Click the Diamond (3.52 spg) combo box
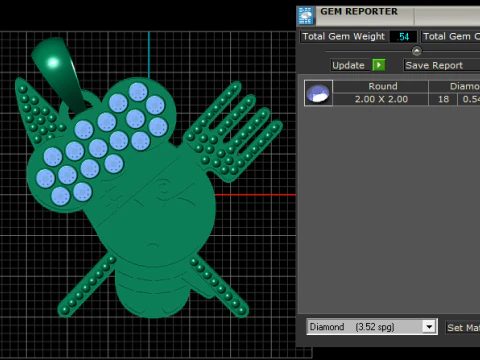This screenshot has width=480, height=360. point(372,327)
